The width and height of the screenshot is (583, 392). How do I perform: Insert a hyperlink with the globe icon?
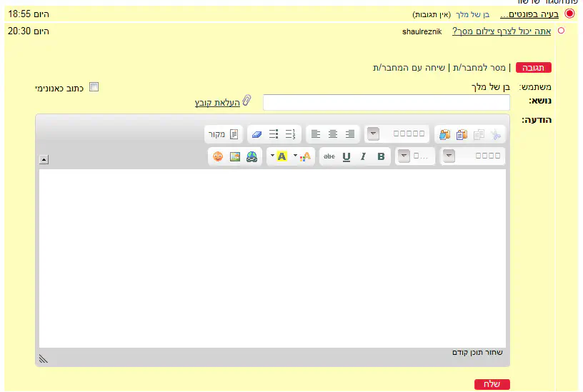(251, 156)
